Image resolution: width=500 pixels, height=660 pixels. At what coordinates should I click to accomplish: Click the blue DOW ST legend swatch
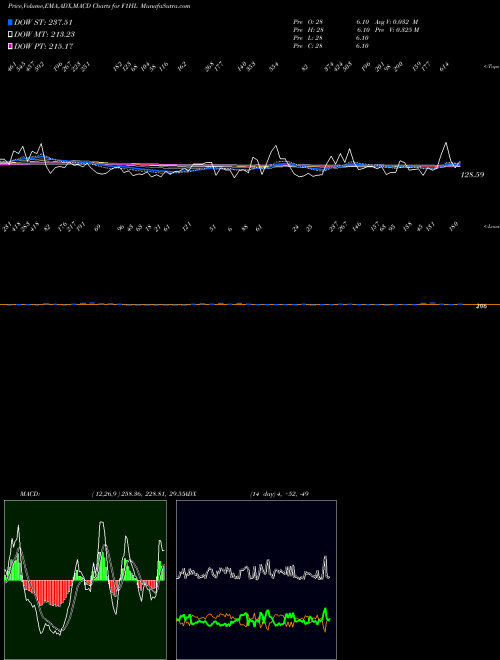10,22
